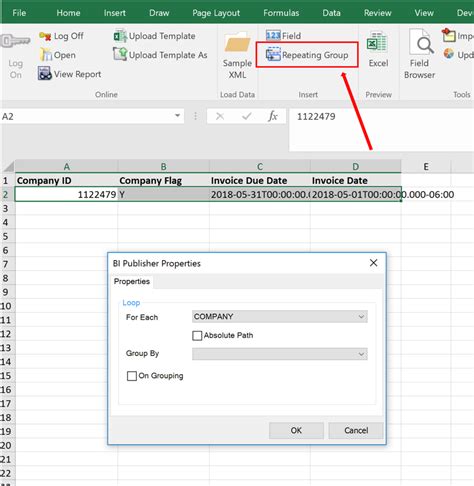Click the Log Off label
The image size is (474, 486).
click(69, 36)
